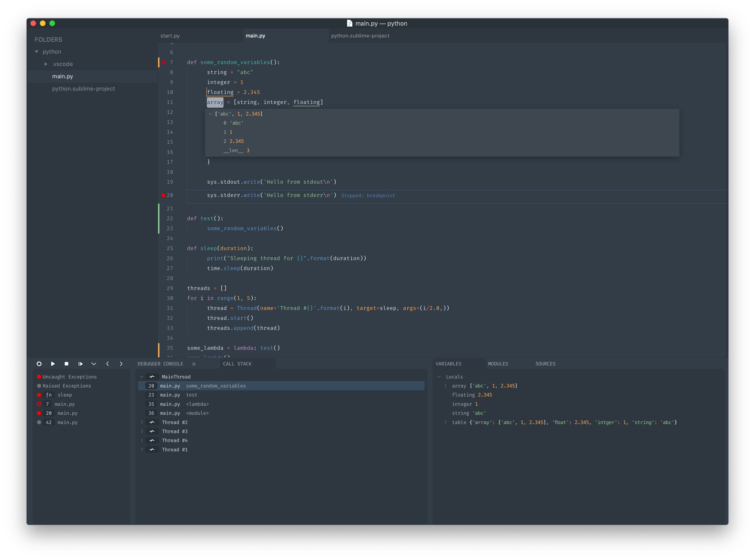Click the step into down-chevron icon
This screenshot has height=560, width=755.
click(94, 364)
